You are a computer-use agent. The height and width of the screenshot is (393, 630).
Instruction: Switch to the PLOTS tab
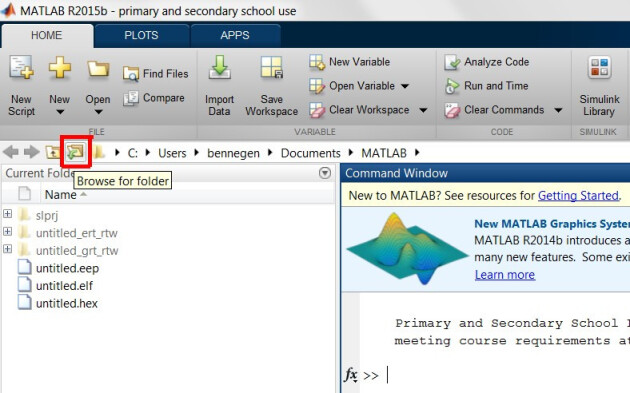141,35
